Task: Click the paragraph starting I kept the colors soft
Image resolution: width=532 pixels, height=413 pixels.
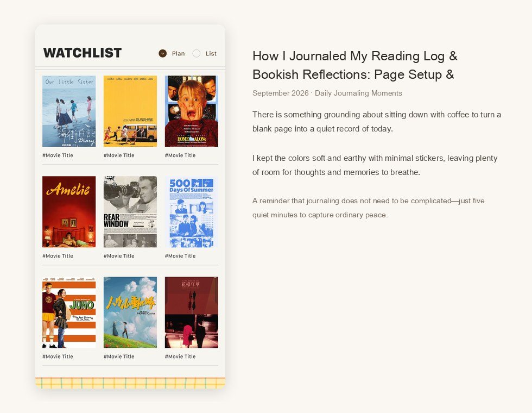Action: (x=375, y=165)
